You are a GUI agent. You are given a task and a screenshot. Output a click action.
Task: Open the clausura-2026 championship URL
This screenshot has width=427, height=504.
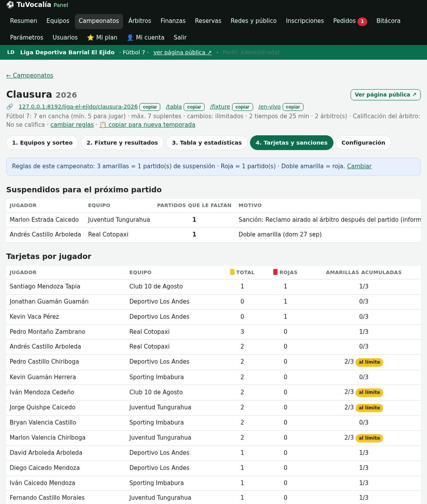(x=78, y=107)
